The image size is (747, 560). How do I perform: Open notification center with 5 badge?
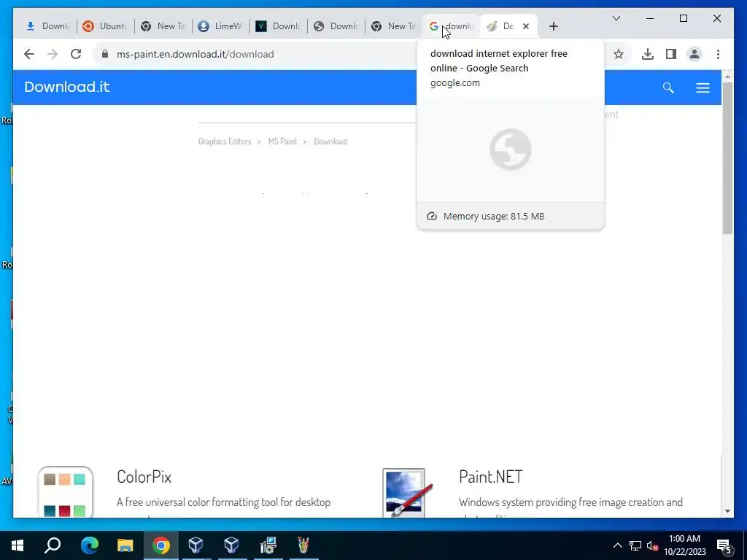pyautogui.click(x=724, y=545)
